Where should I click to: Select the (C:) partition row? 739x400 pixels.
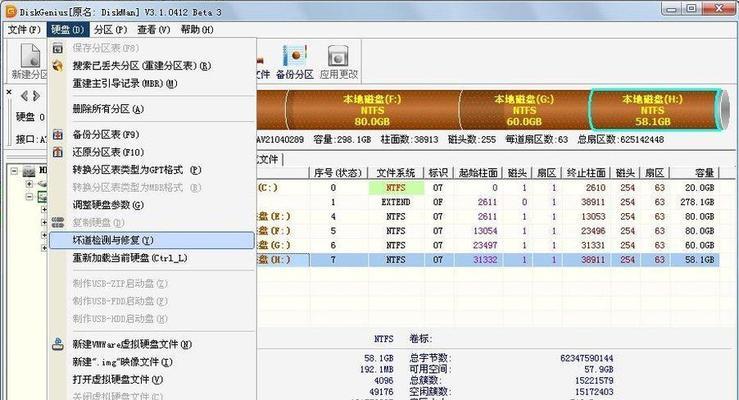click(x=488, y=188)
